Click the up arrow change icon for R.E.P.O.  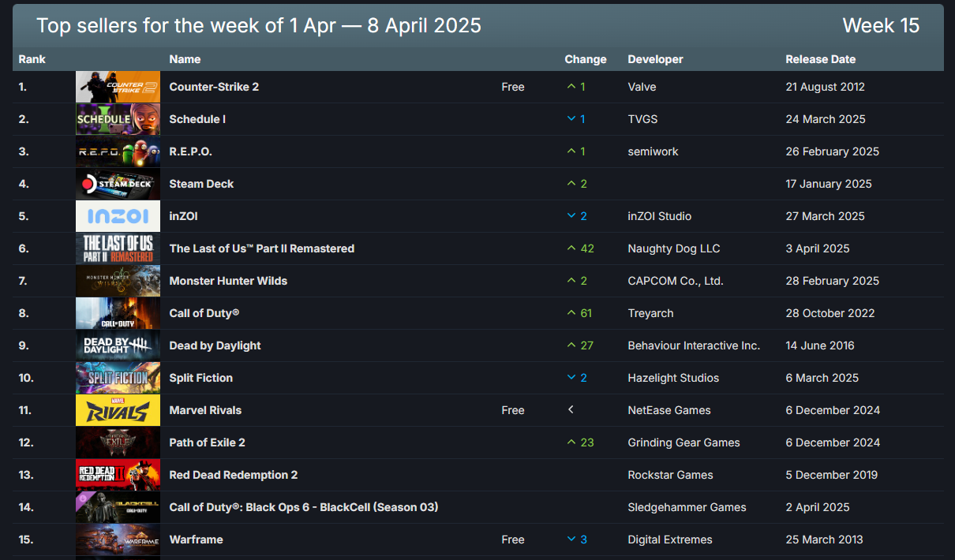[571, 151]
